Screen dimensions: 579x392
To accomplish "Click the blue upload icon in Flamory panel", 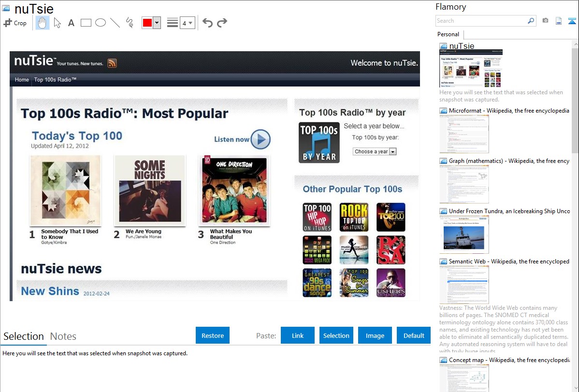I will point(572,21).
